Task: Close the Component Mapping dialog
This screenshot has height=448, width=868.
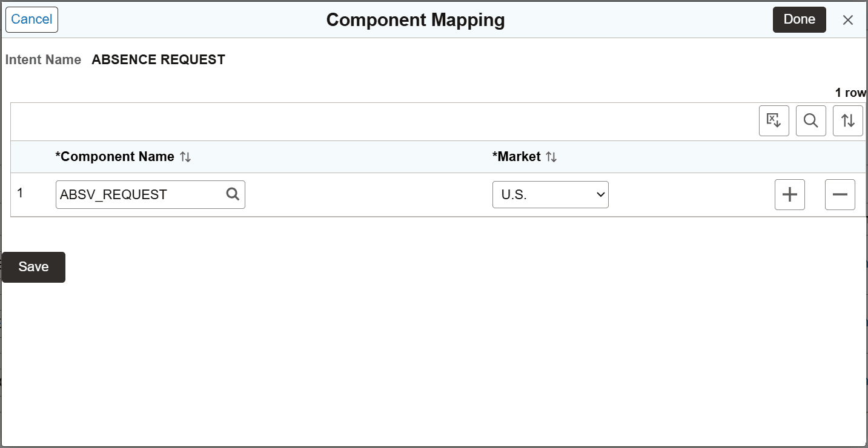Action: pyautogui.click(x=848, y=20)
